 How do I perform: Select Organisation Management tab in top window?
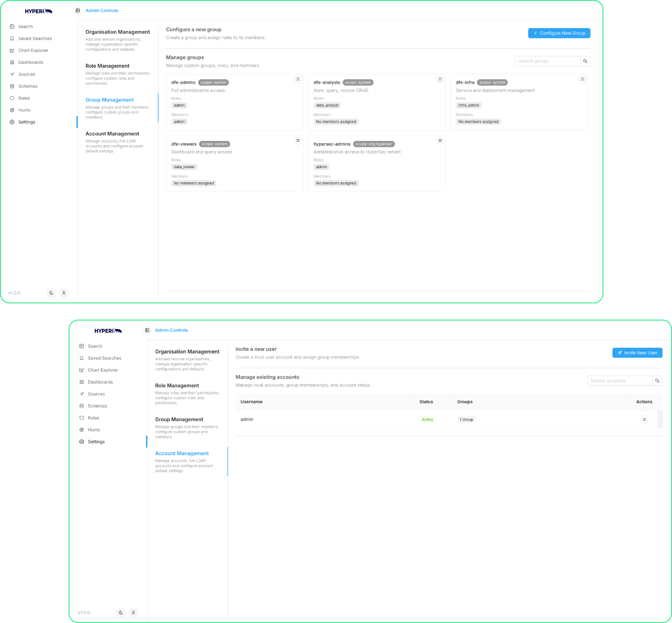(x=118, y=40)
